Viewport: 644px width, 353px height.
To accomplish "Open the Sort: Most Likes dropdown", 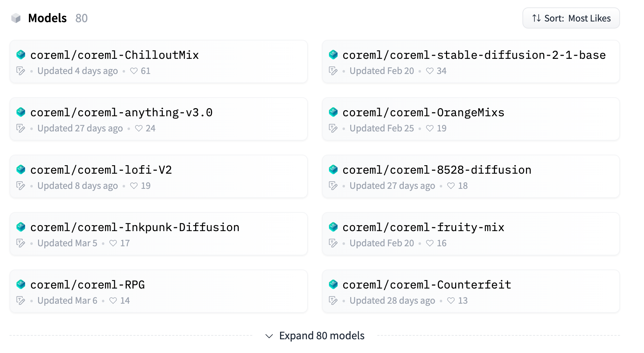I will (x=571, y=18).
